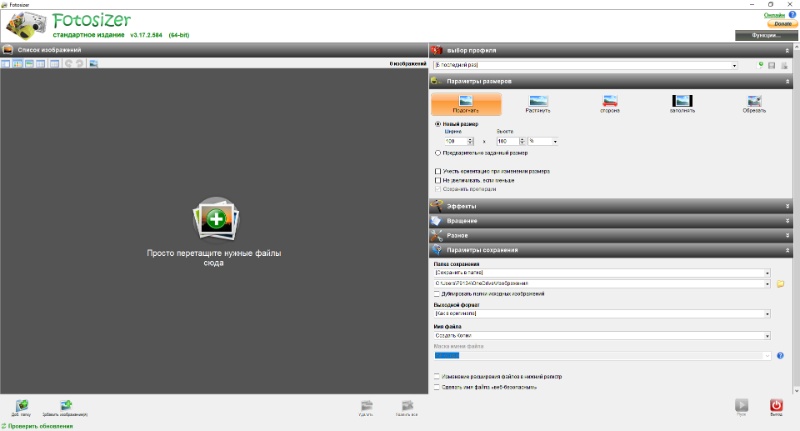The width and height of the screenshot is (800, 431).
Task: Click the fifth (details) view icon in toolbar
Action: coord(54,64)
